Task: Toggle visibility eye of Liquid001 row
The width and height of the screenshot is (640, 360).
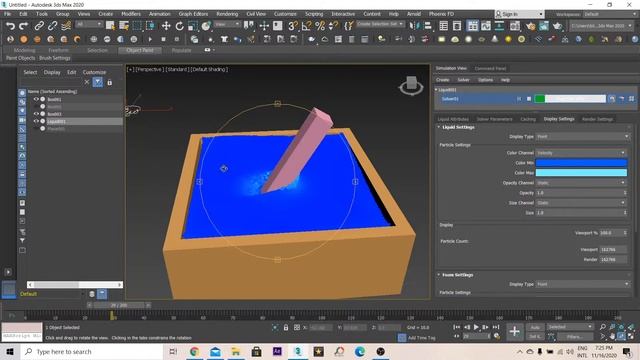Action: tap(36, 121)
